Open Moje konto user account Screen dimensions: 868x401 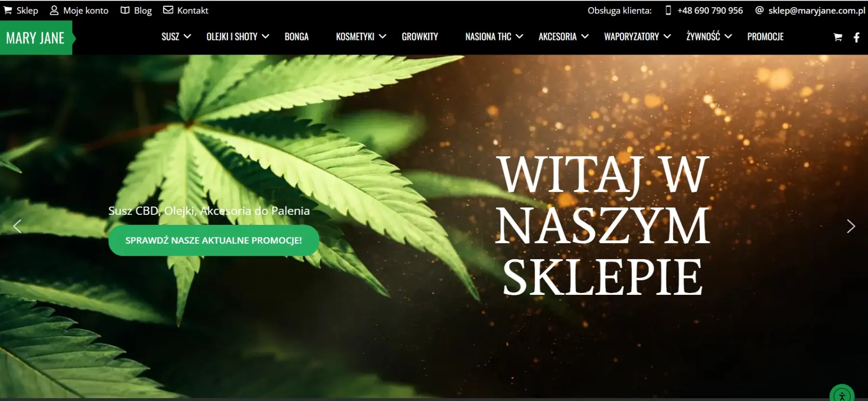79,10
